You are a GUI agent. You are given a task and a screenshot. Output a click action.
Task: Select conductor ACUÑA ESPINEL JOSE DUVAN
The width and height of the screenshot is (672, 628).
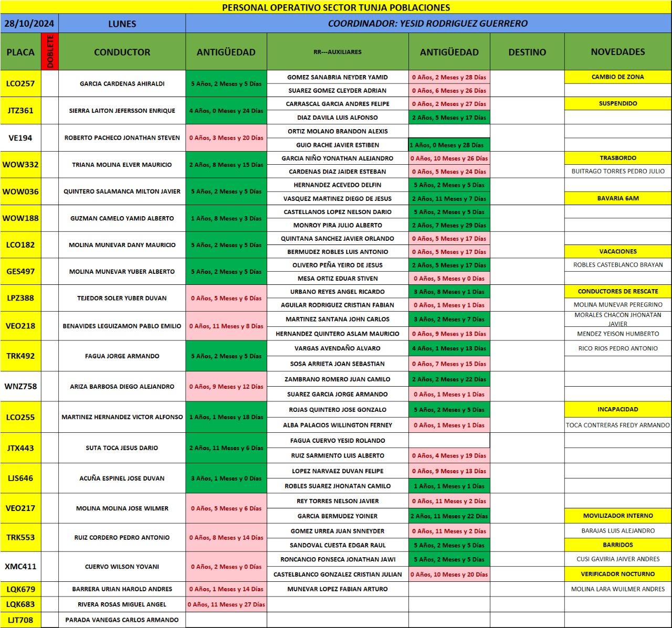click(x=122, y=478)
